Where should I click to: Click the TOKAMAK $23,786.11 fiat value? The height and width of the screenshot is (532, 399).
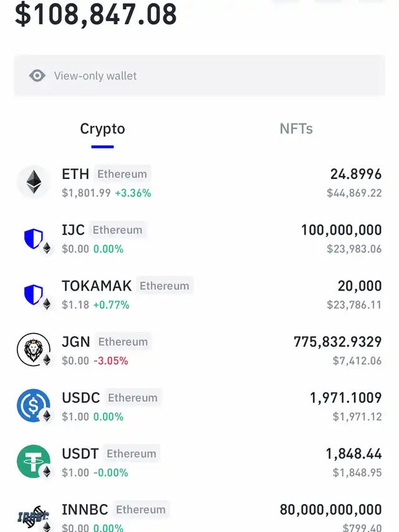[x=354, y=305]
